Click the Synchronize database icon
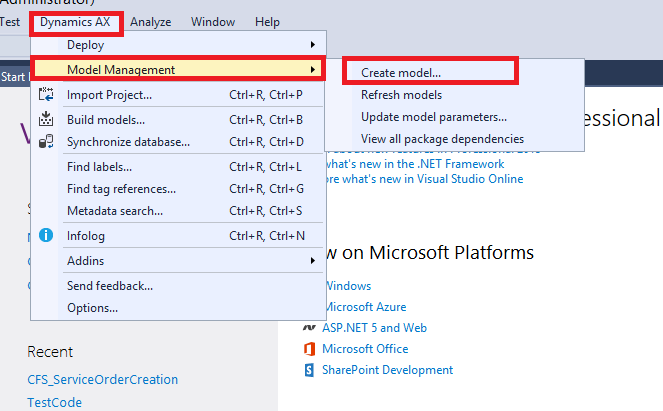Viewport: 663px width, 411px height. pyautogui.click(x=46, y=142)
